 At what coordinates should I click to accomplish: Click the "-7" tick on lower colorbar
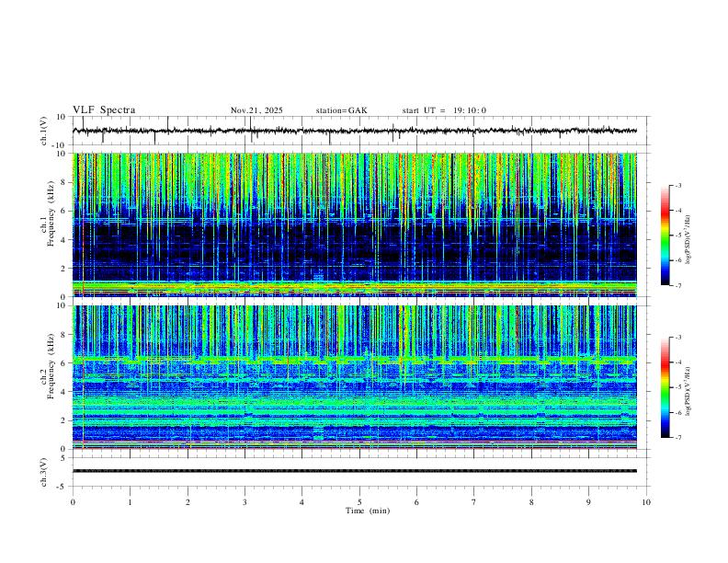pyautogui.click(x=677, y=437)
